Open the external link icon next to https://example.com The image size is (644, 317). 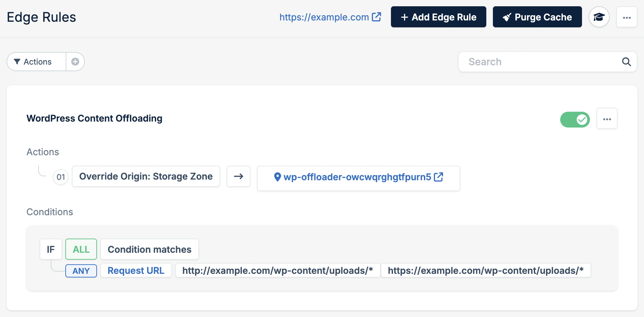coord(376,17)
